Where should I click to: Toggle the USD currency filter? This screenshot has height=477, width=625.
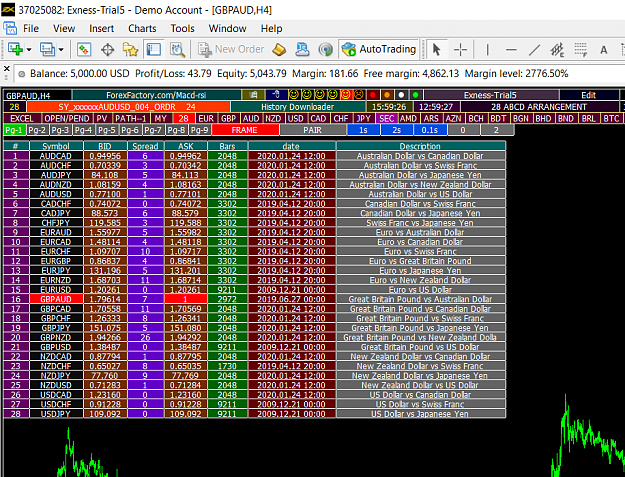(295, 118)
